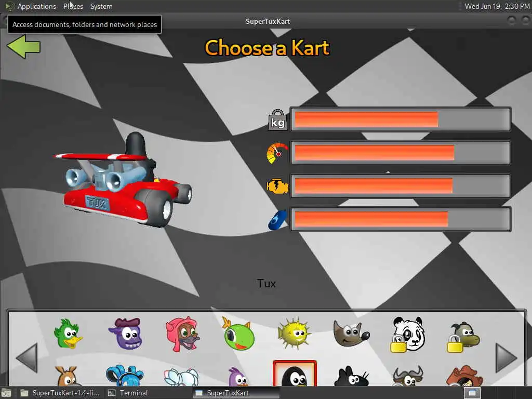This screenshot has width=532, height=399.
Task: Click the locked olive creature kart
Action: click(463, 337)
